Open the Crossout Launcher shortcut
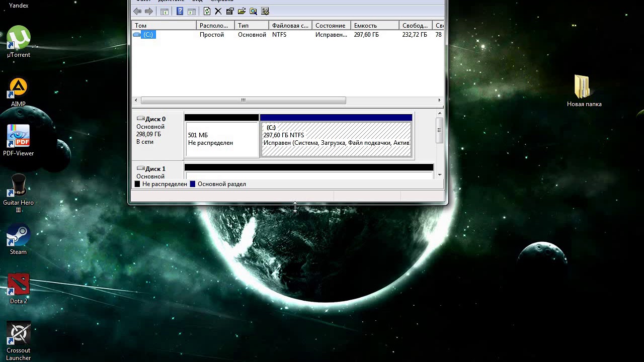Viewport: 644px width, 362px height. tap(19, 341)
